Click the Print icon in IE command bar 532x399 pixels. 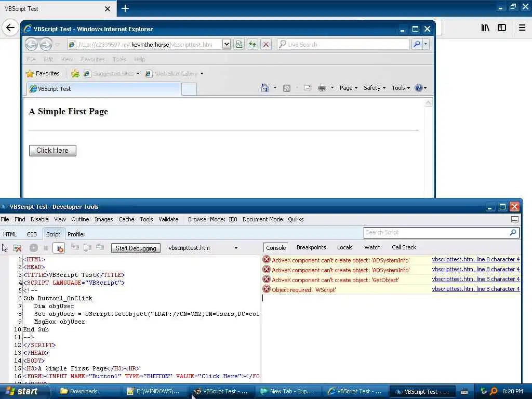click(x=322, y=88)
